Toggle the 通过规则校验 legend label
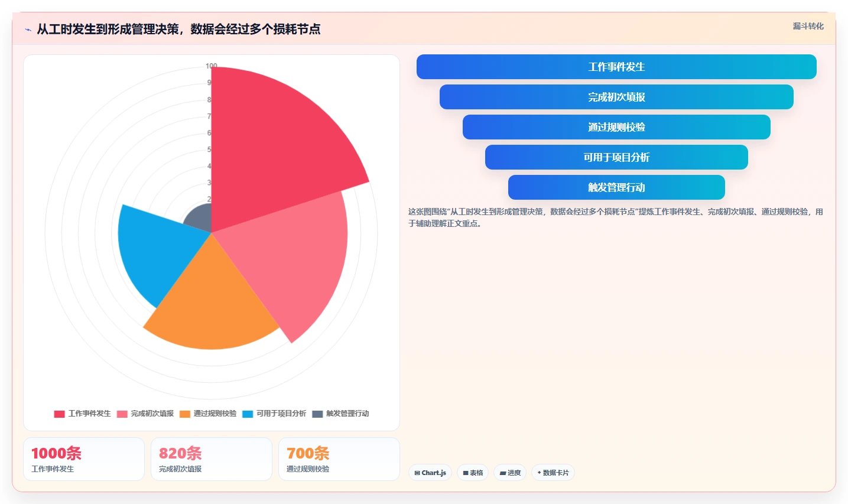The image size is (848, 504). point(215,414)
